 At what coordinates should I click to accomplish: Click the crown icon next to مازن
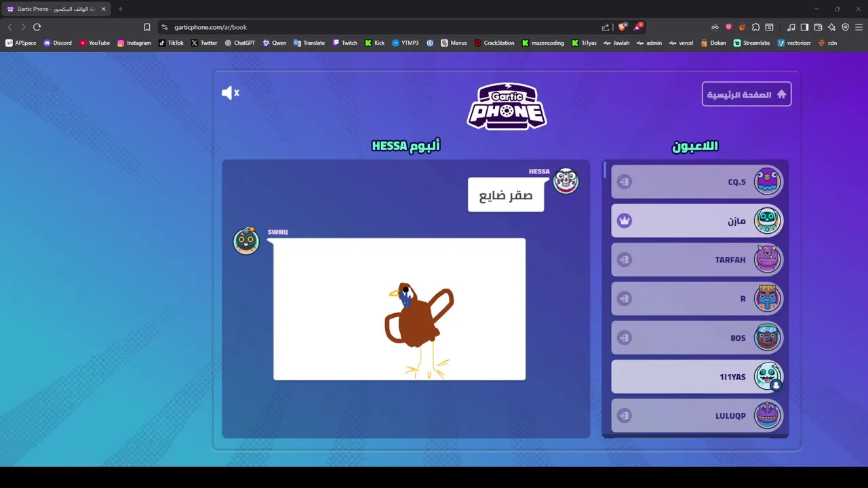pos(625,220)
